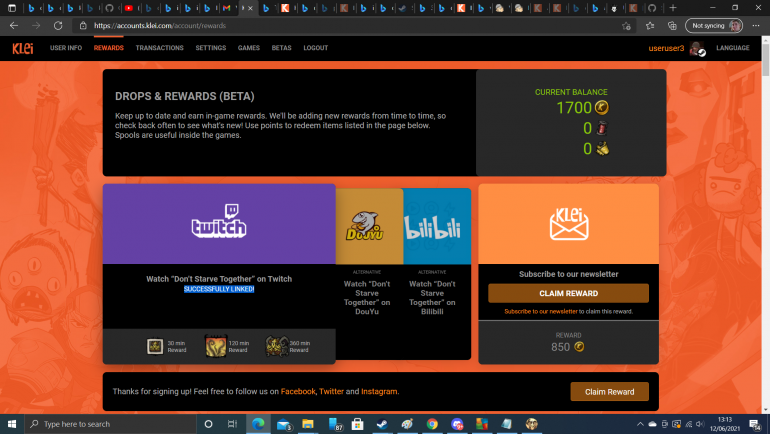Follow the Facebook link
Viewport: 770px width, 434px height.
(x=298, y=391)
